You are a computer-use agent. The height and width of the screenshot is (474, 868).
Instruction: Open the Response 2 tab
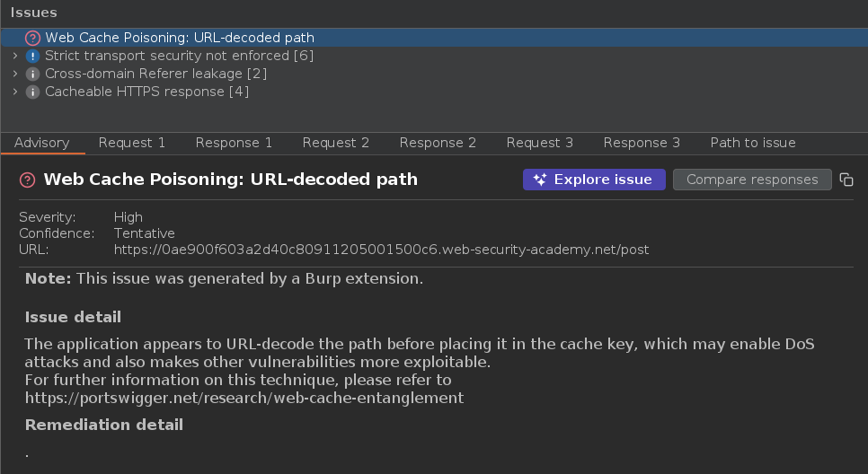click(438, 143)
